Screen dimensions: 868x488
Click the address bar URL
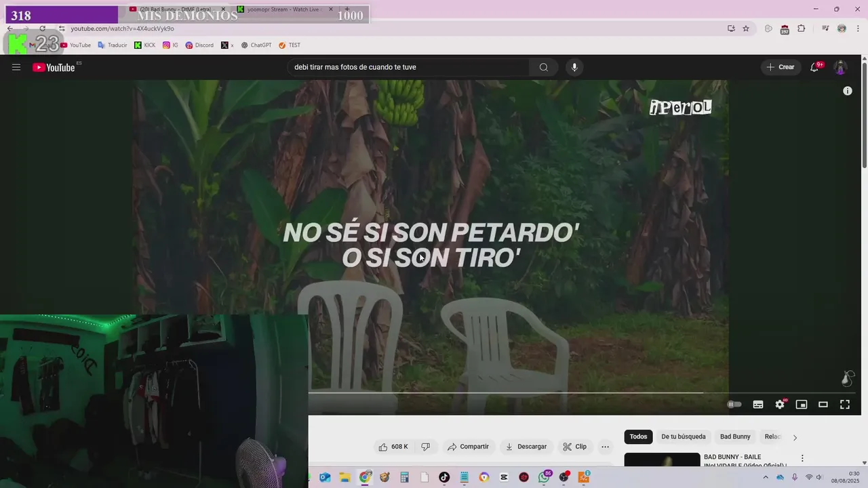pos(123,28)
